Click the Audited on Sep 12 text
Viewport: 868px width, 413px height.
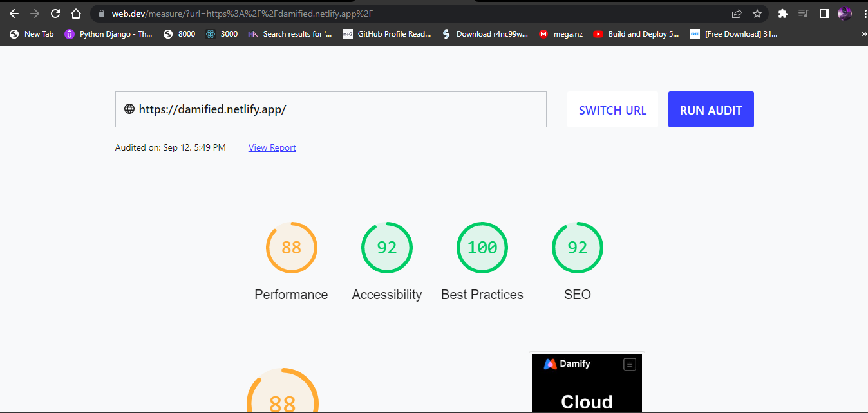tap(171, 147)
